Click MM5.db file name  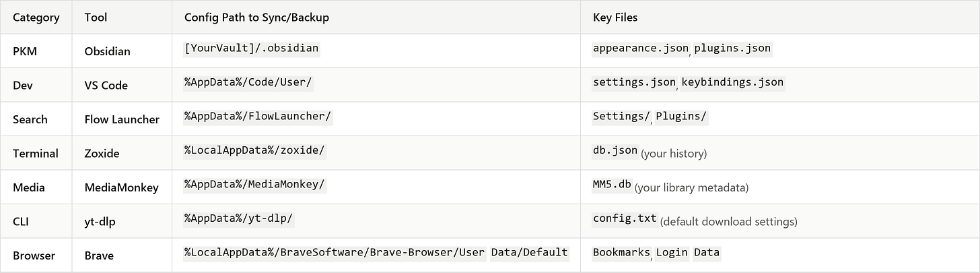pos(612,184)
